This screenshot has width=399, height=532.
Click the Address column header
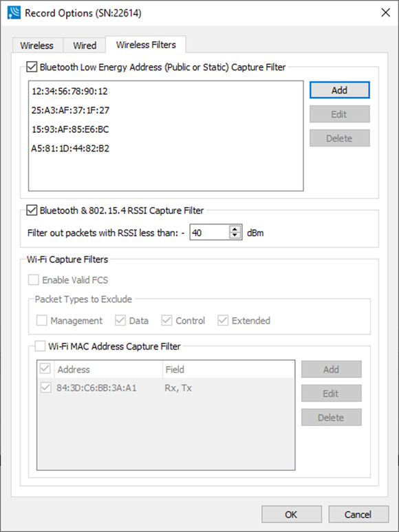[x=108, y=369]
